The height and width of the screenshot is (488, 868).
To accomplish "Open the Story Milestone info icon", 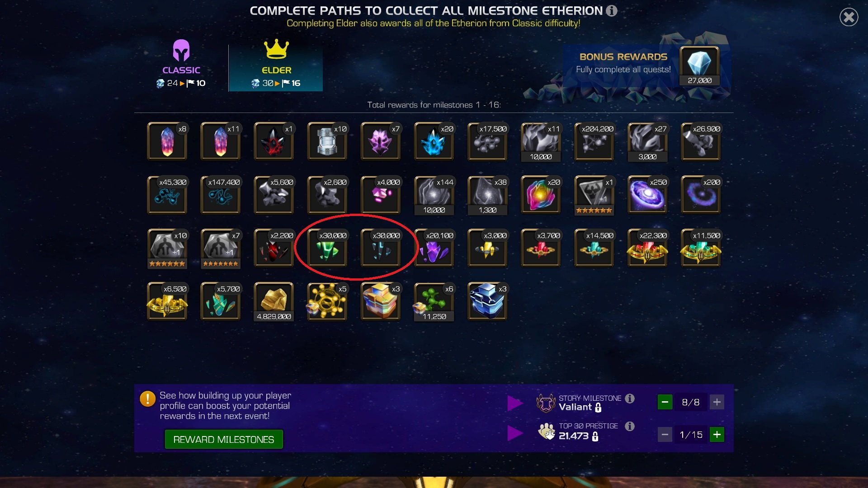I will click(630, 398).
